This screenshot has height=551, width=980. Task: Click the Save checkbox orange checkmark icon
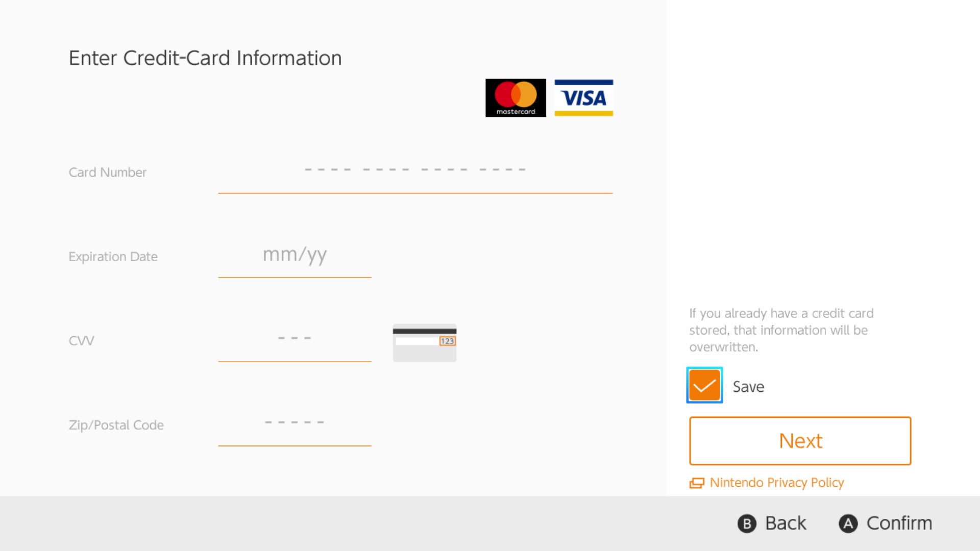[x=705, y=385]
